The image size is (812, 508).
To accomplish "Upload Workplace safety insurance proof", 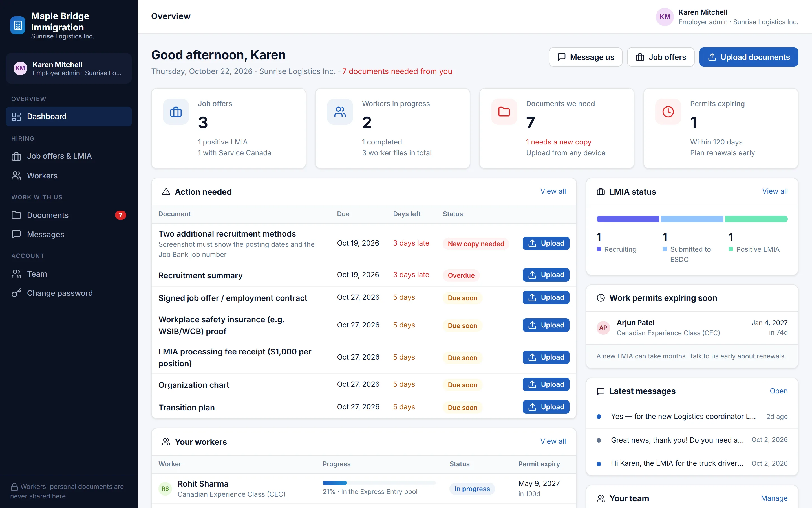I will click(546, 325).
